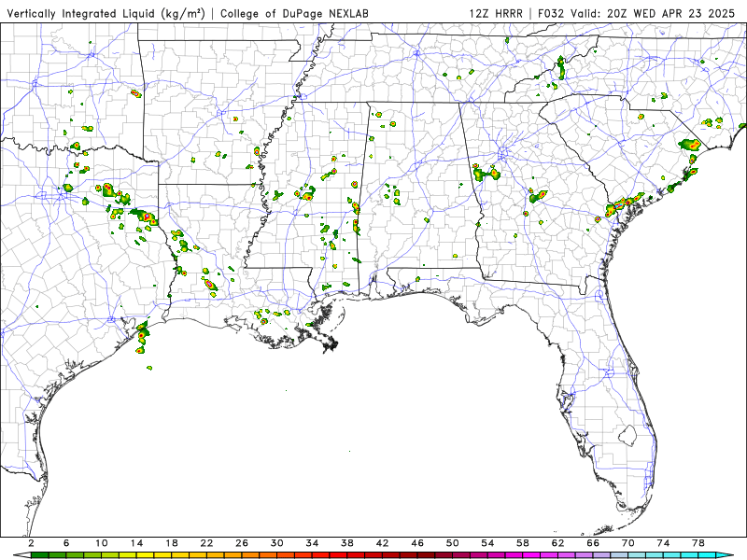The width and height of the screenshot is (747, 560).
Task: Click the color scale value 78
Action: (x=698, y=543)
